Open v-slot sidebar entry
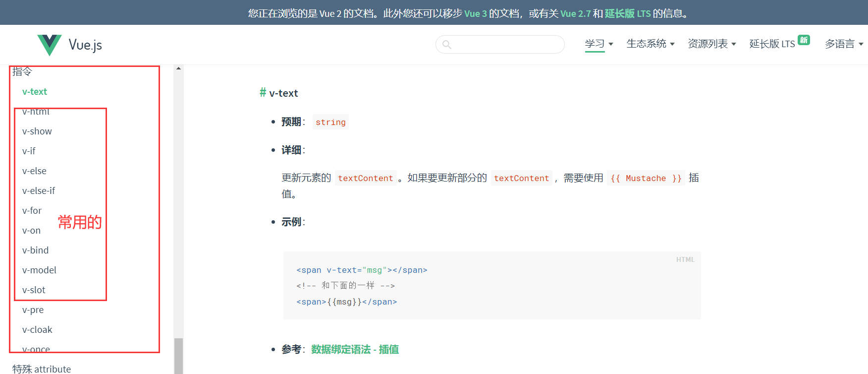 (34, 290)
